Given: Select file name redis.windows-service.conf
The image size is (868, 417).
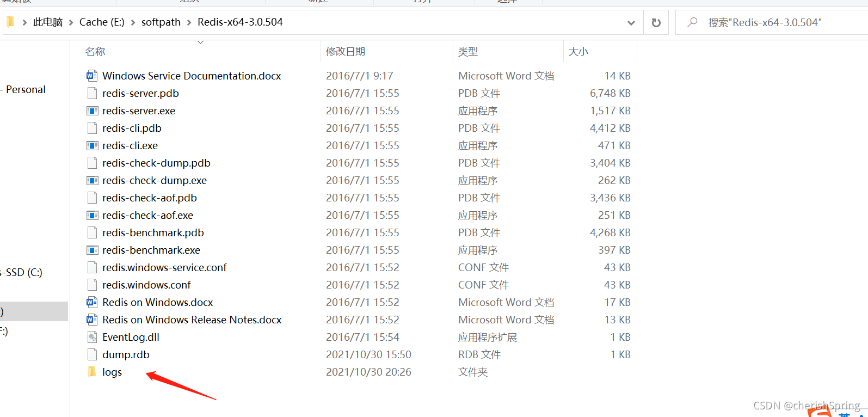Looking at the screenshot, I should [x=164, y=267].
